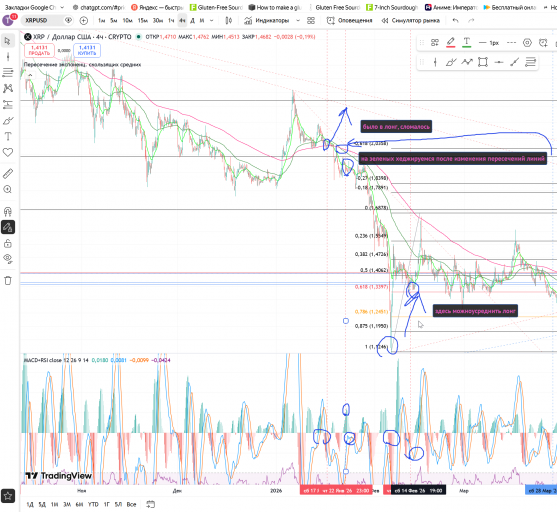Screen dimensions: 557x512
Task: Select the 10м timeframe
Action: 128,21
